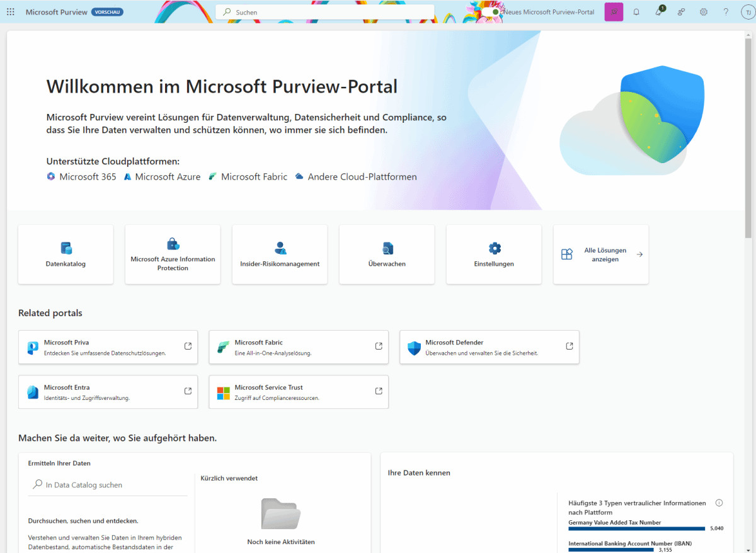Open the announcements megaphone with badge
The height and width of the screenshot is (553, 756).
click(658, 11)
